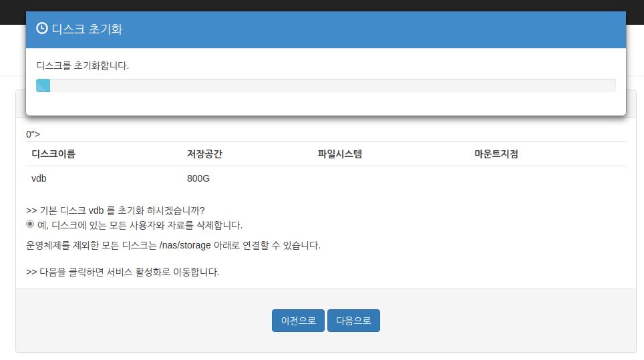Click the 저장공간 column header
The height and width of the screenshot is (360, 644).
204,154
